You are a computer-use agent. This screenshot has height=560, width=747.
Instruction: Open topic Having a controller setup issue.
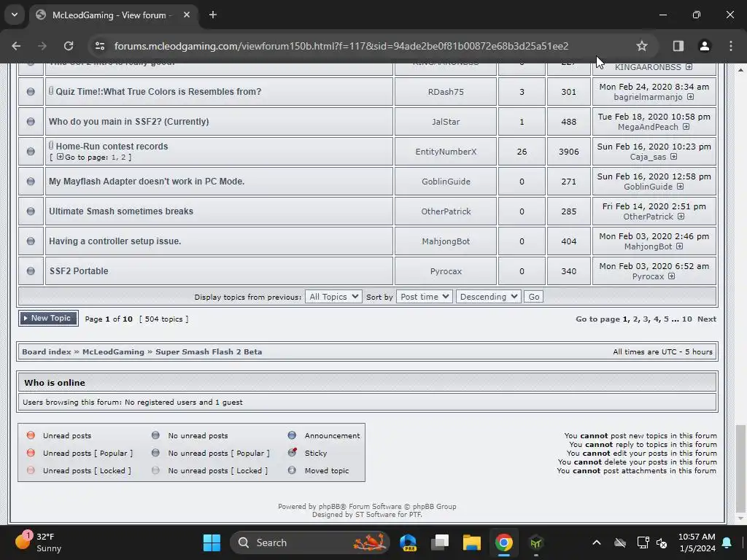click(x=115, y=241)
